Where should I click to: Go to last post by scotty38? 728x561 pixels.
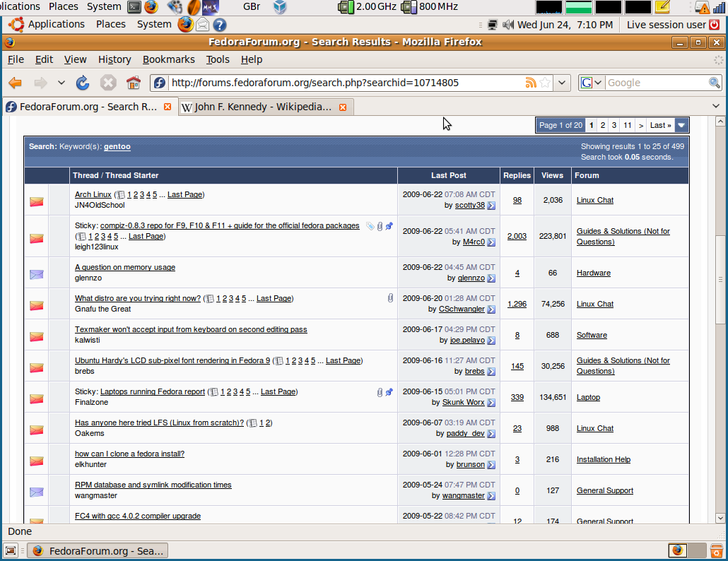pos(491,206)
